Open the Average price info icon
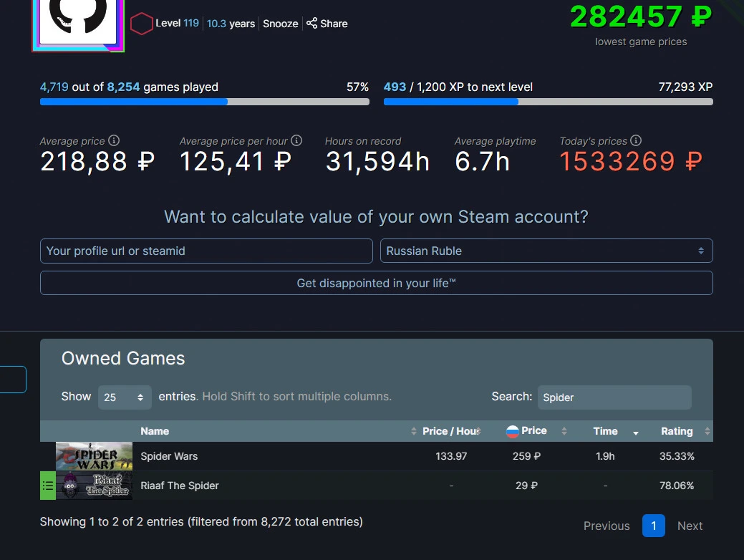Screen dimensions: 744x560 tap(114, 140)
